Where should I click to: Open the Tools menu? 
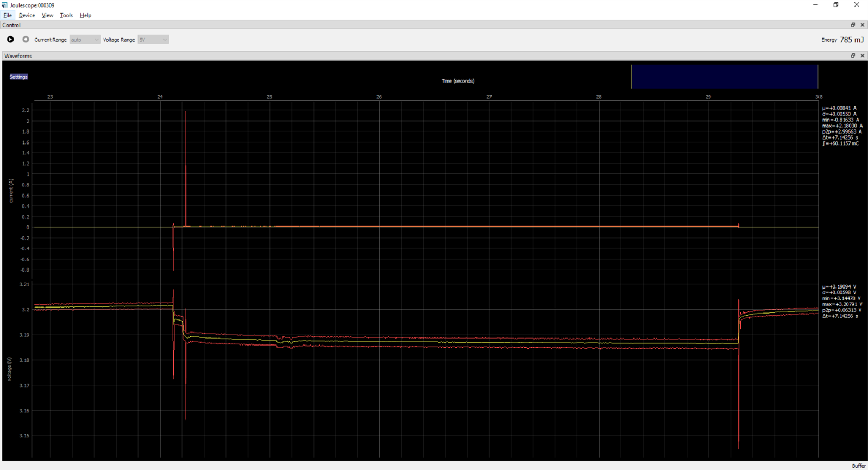(66, 15)
